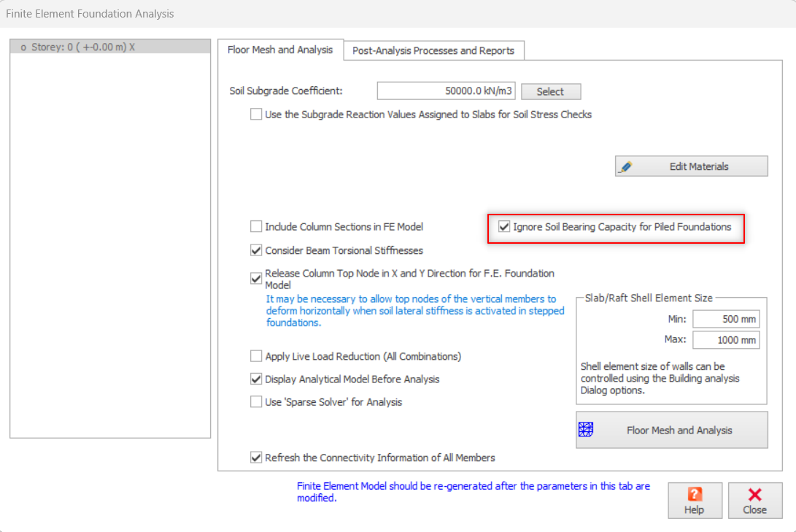The image size is (796, 532).
Task: Click the mesh grid icon for analysis
Action: pos(584,430)
